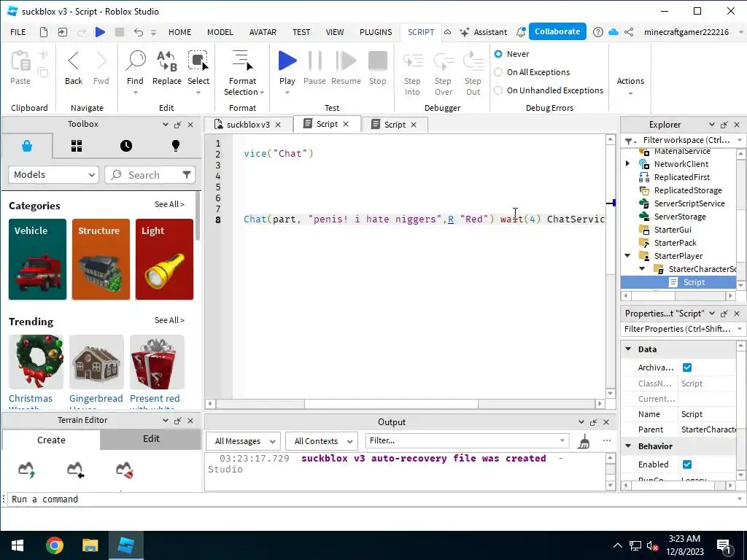747x560 pixels.
Task: Open the Toolbox Creations lightbulb tab
Action: point(176,146)
